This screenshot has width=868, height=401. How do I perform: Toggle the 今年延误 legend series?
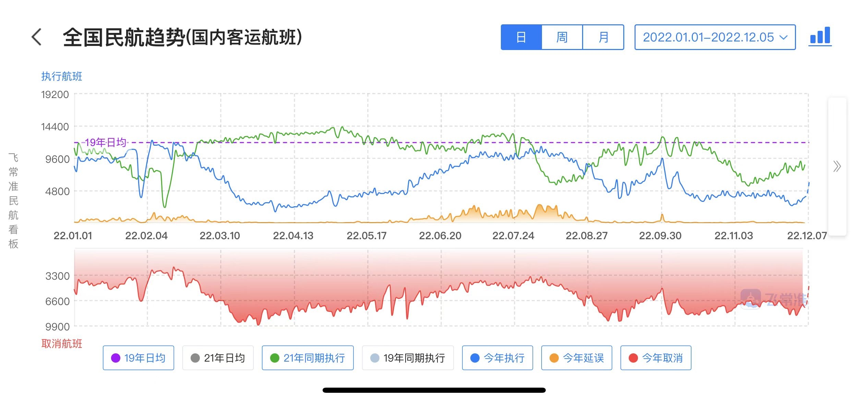pos(577,358)
